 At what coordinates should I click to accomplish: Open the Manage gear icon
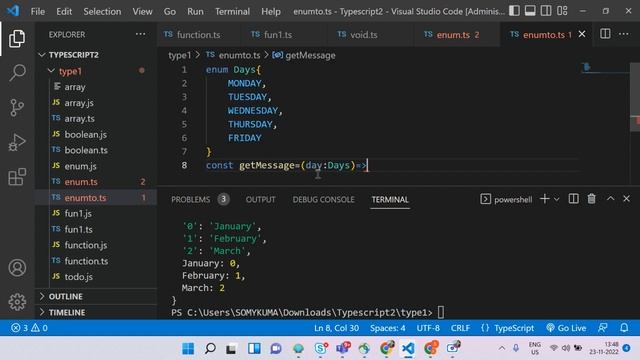click(x=17, y=302)
